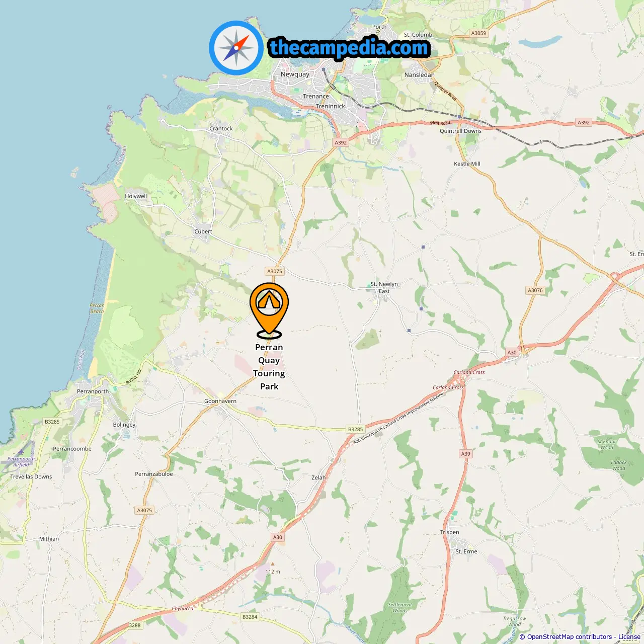Click the Perran Quay Touring Park label
The width and height of the screenshot is (644, 644).
[x=269, y=367]
